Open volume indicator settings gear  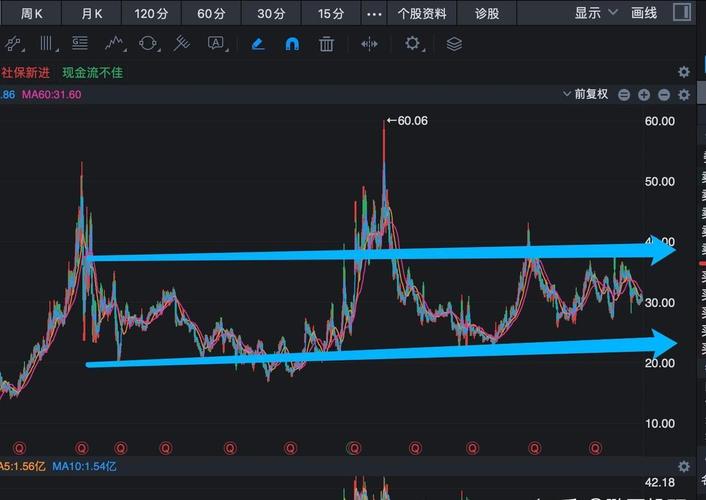684,466
